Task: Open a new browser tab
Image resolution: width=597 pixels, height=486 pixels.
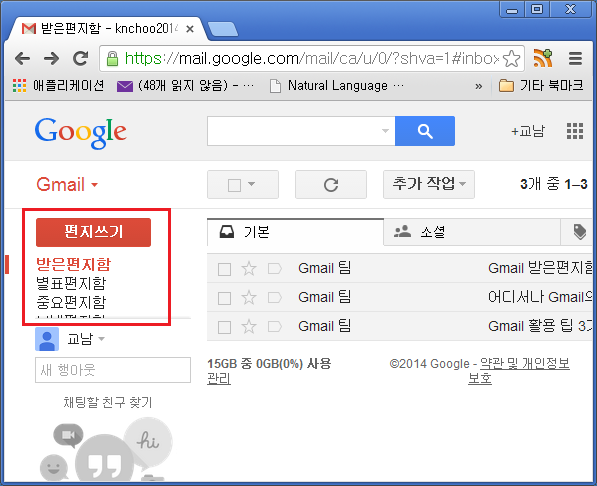Action: [x=223, y=29]
